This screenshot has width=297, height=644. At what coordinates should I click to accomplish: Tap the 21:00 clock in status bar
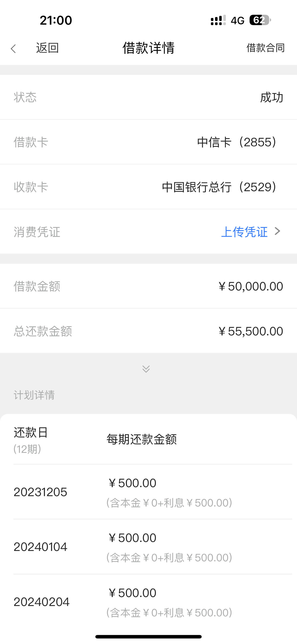(56, 20)
